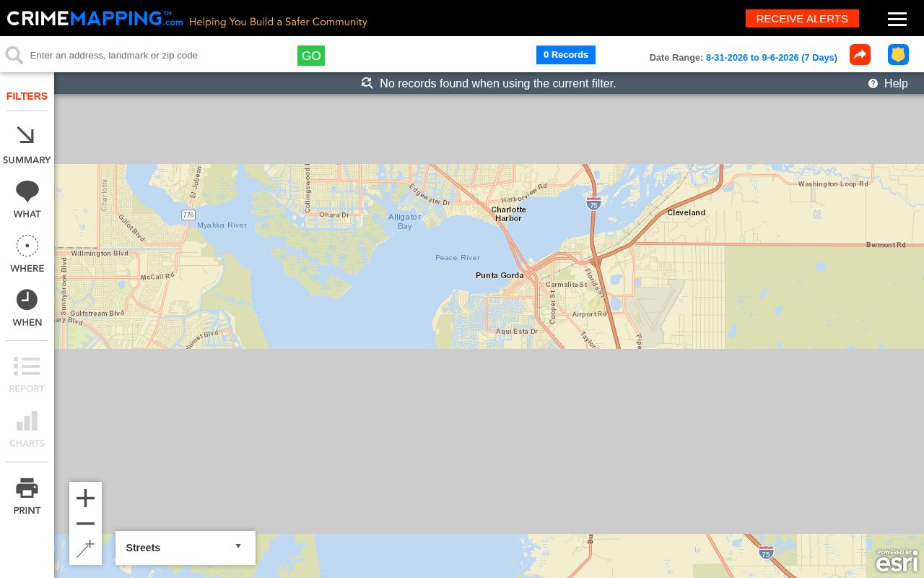Click the search magnifier icon
924x578 pixels.
click(x=14, y=55)
